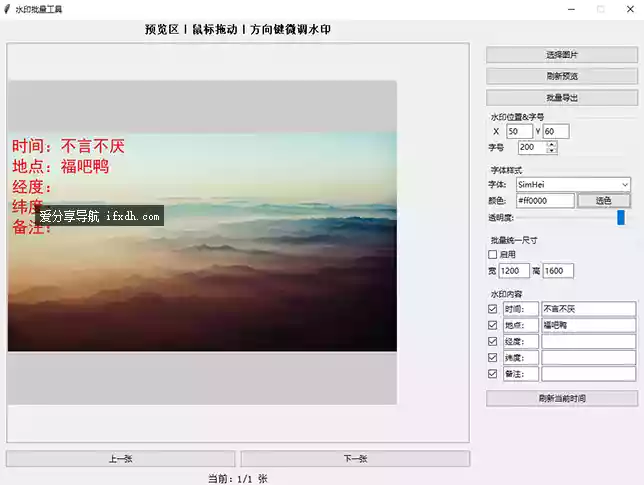Decrease font size with down arrow

coord(552,151)
